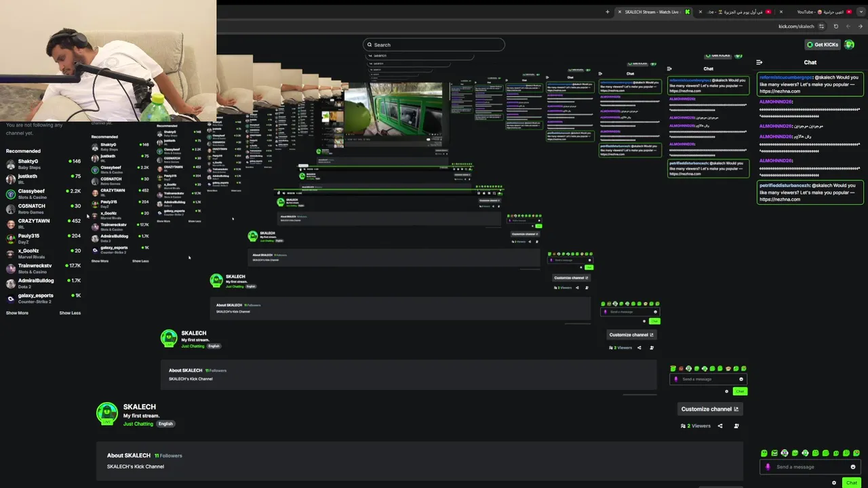Open CRAZYTAWN channel in the largest Recommended list
This screenshot has width=868, height=488.
43,224
